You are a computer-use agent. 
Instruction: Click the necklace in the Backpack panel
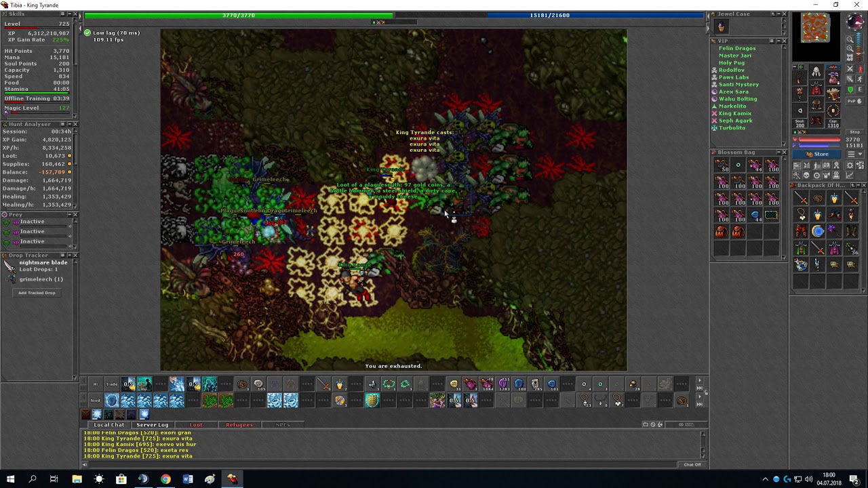point(802,214)
